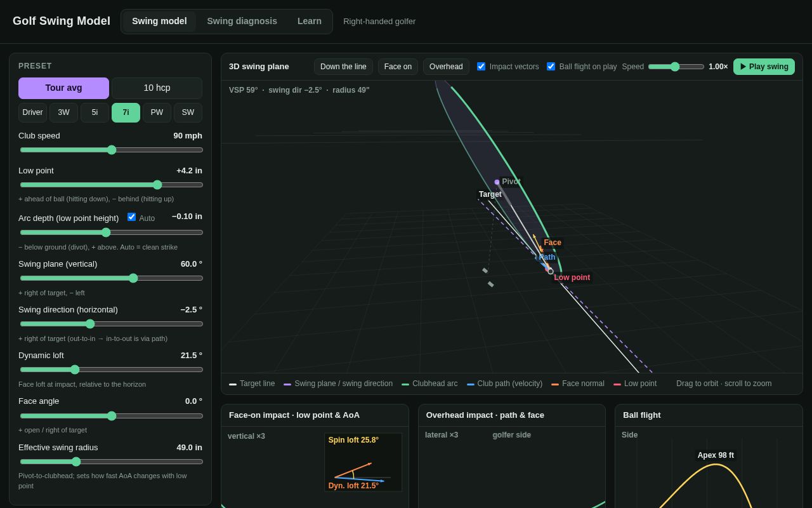Open the Learn tab

point(310,21)
